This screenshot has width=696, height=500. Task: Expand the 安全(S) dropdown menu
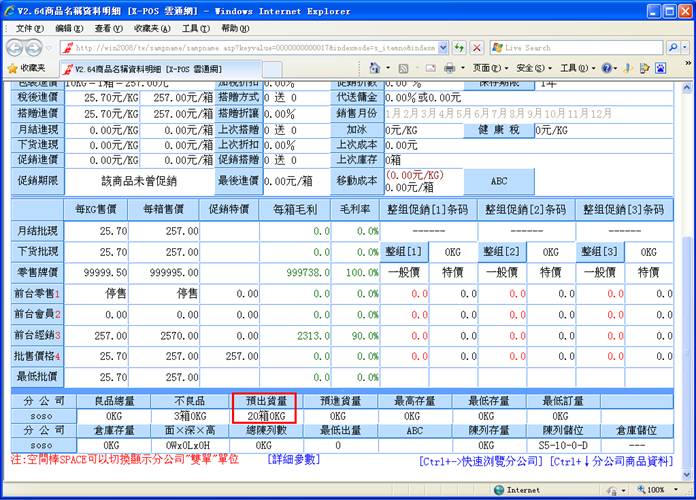tap(531, 68)
